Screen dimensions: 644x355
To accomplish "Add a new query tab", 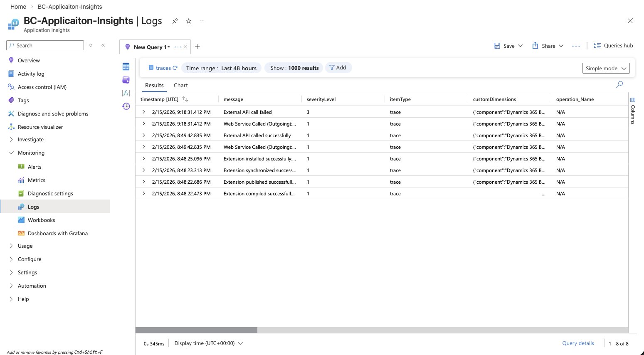I will coord(197,47).
